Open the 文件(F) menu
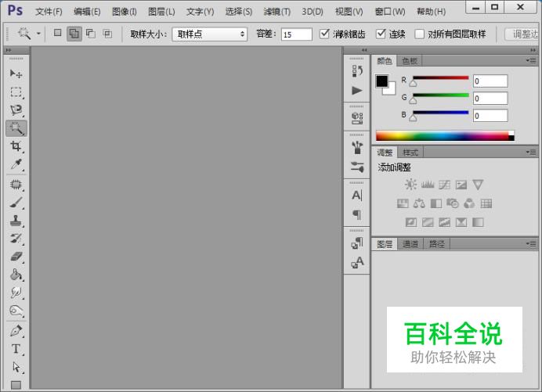This screenshot has height=392, width=542. [49, 12]
